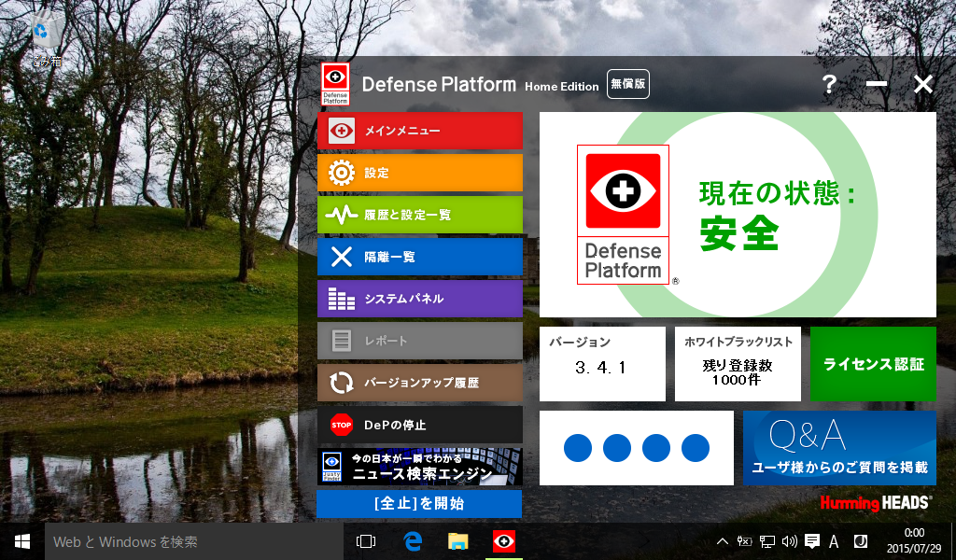Viewport: 956px width, 560px height.
Task: Click the バージョン 3.4.1 tile
Action: (x=602, y=364)
